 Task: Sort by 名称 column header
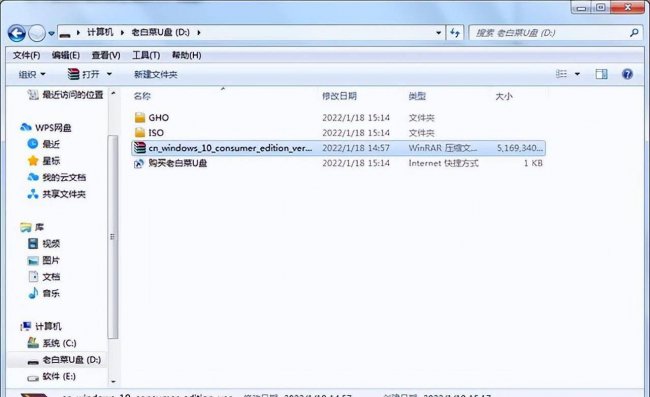click(x=142, y=96)
